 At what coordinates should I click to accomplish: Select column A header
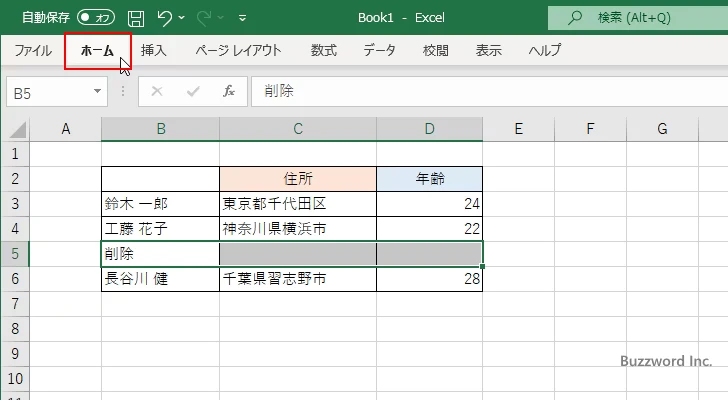(x=65, y=129)
